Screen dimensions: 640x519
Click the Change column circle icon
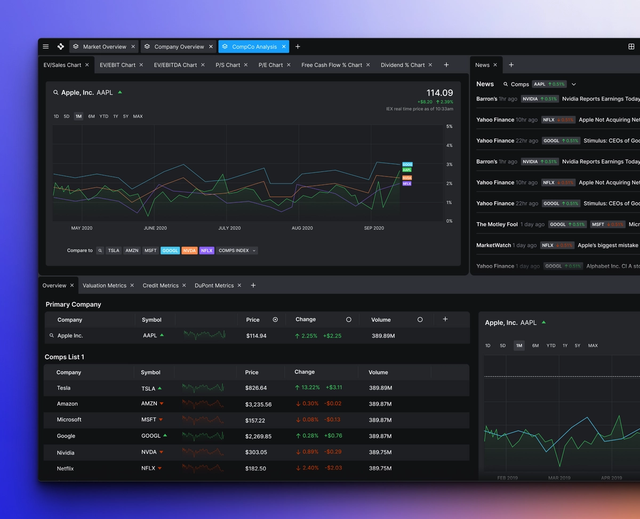(x=349, y=319)
